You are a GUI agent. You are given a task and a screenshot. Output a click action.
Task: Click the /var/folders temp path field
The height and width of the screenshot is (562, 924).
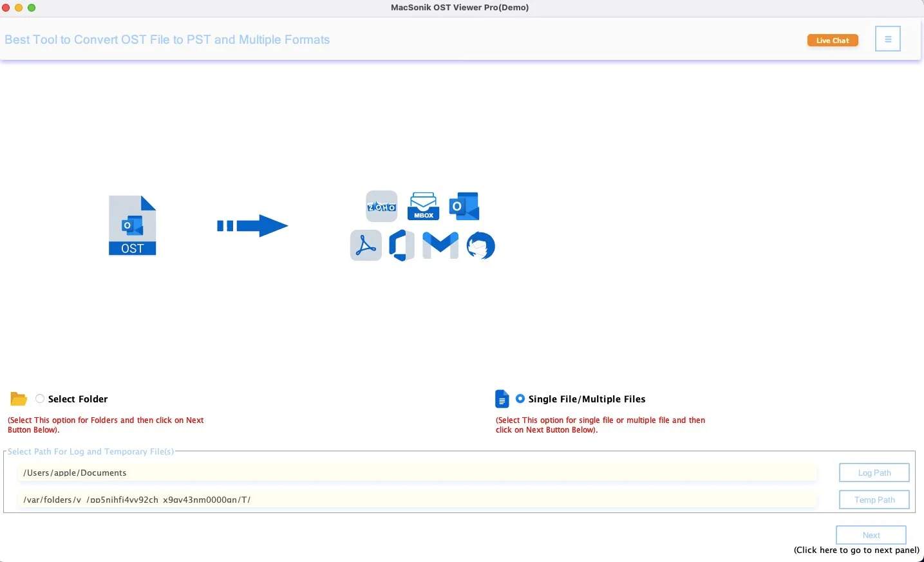pos(418,500)
